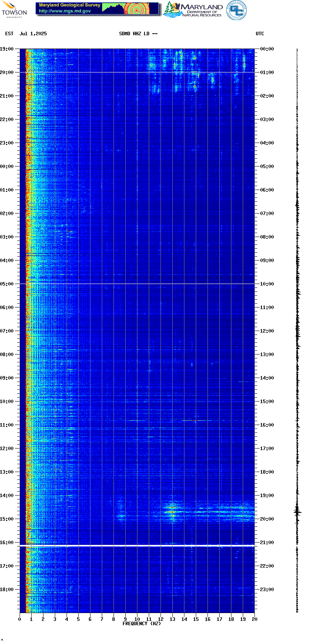Click the 13 Hz frequency axis tick label

(x=172, y=619)
